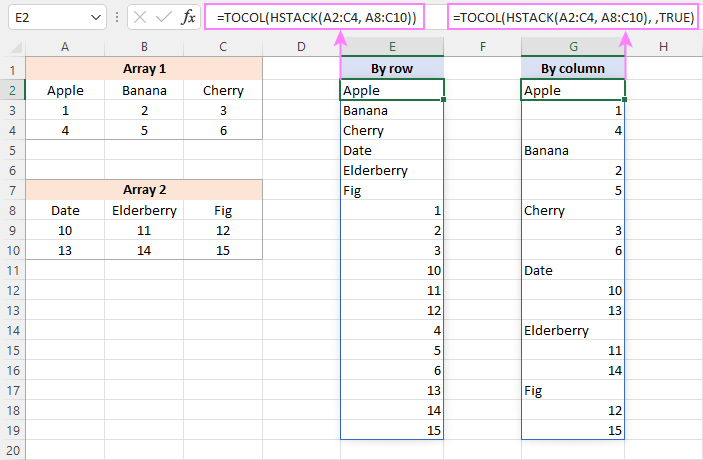Select row 20 header
The image size is (703, 460).
point(13,450)
